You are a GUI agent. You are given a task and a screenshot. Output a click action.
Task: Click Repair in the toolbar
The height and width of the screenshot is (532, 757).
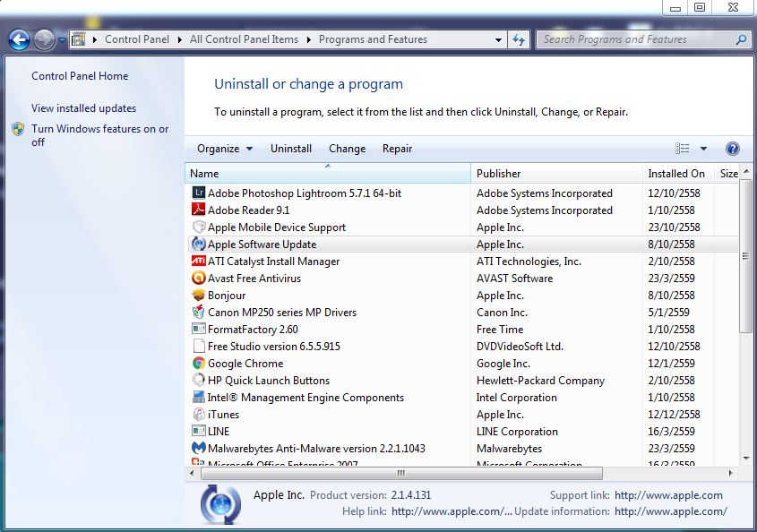398,149
